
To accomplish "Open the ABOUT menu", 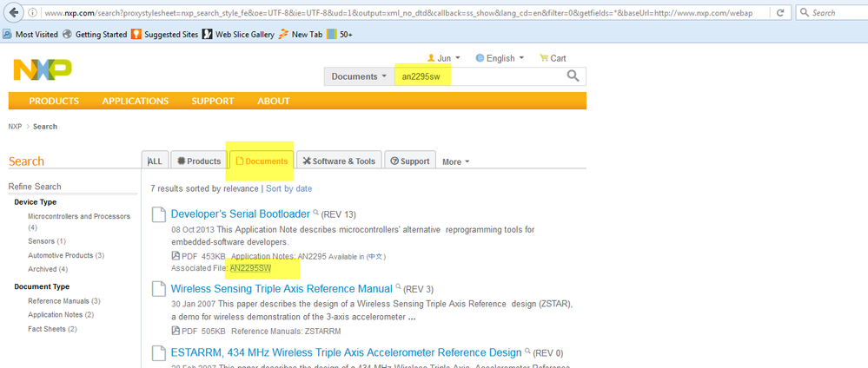I will pyautogui.click(x=274, y=101).
